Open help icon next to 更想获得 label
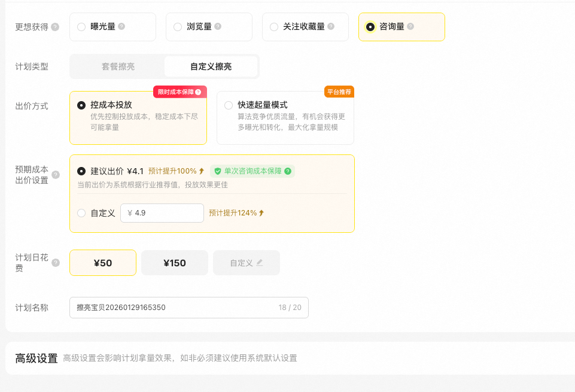Screen dimensions: 575x392 pyautogui.click(x=55, y=27)
